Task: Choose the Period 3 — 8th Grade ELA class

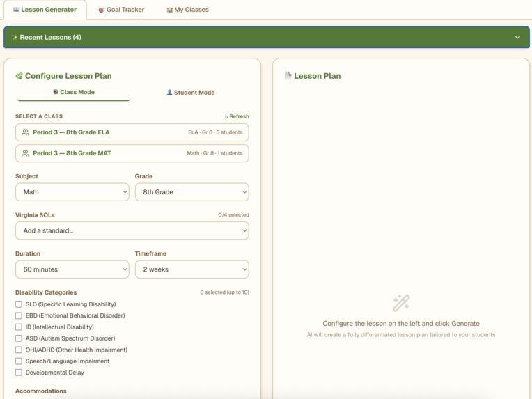Action: (132, 132)
